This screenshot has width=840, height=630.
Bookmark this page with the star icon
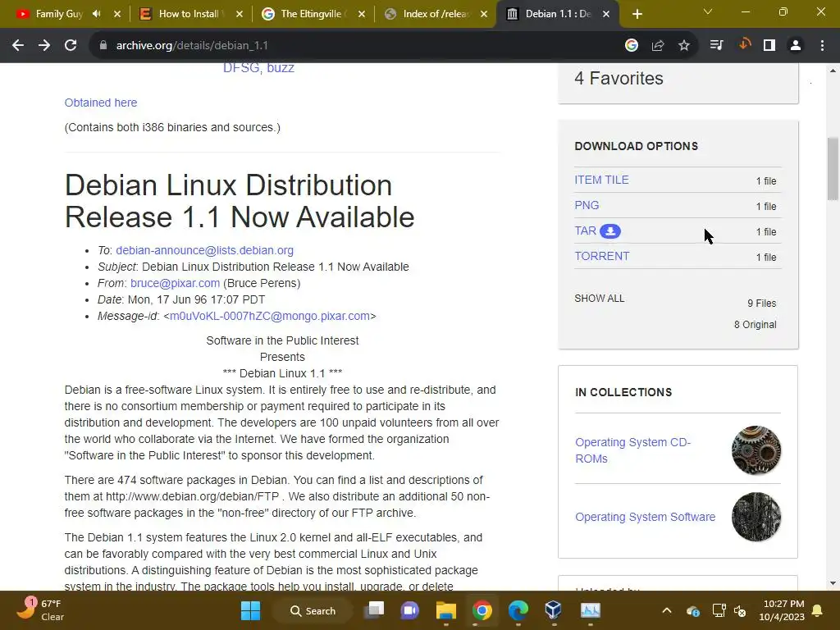684,46
